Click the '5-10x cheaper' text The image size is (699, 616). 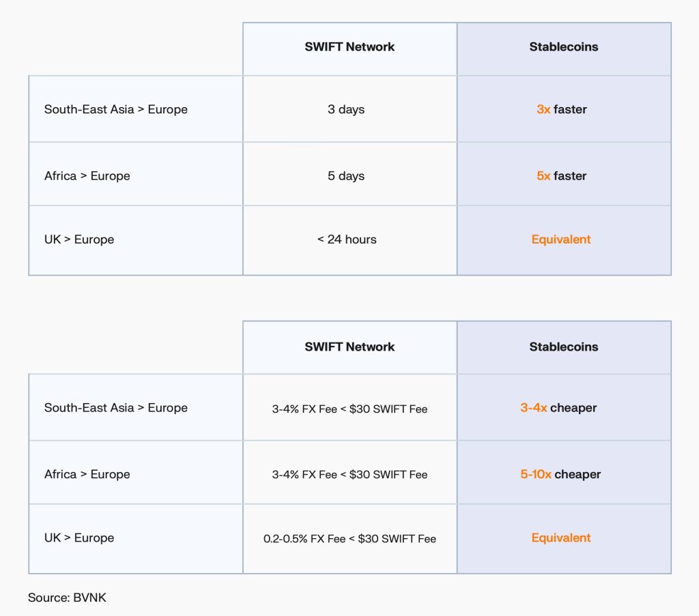(x=560, y=474)
